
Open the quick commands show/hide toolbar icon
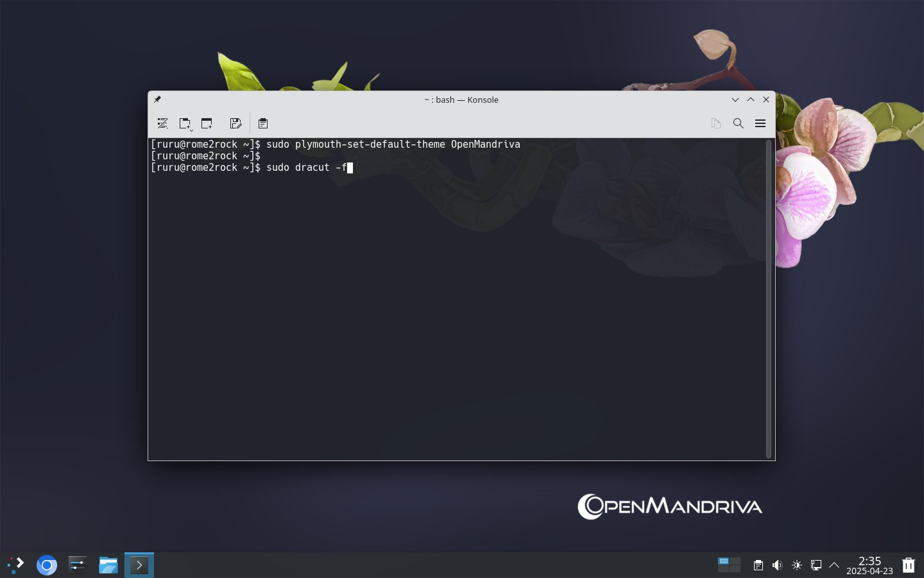tap(162, 123)
